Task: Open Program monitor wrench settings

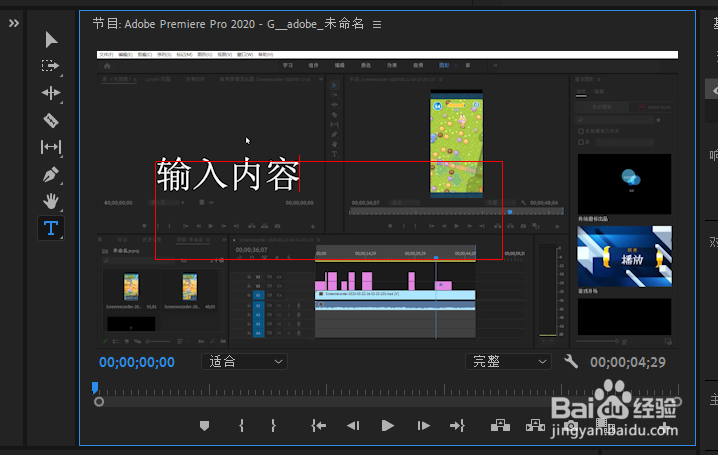Action: [571, 362]
